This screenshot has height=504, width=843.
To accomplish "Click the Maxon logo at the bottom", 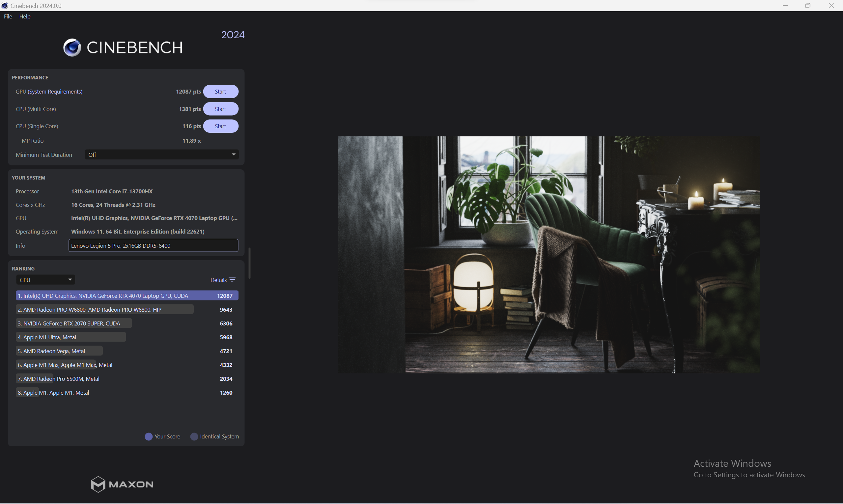I will point(122,484).
